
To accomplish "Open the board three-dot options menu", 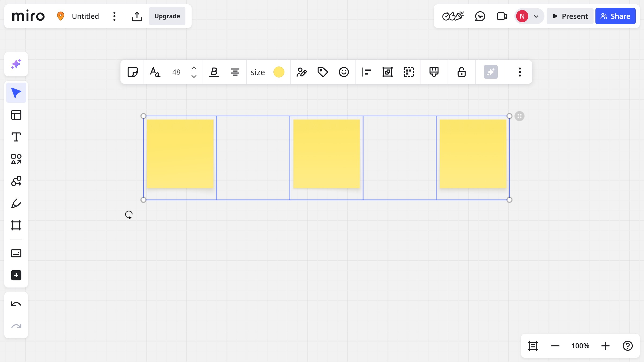I will [114, 16].
